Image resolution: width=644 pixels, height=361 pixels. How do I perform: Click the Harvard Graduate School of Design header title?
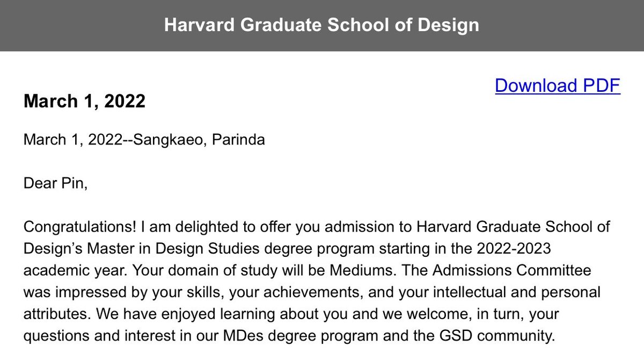tap(321, 25)
